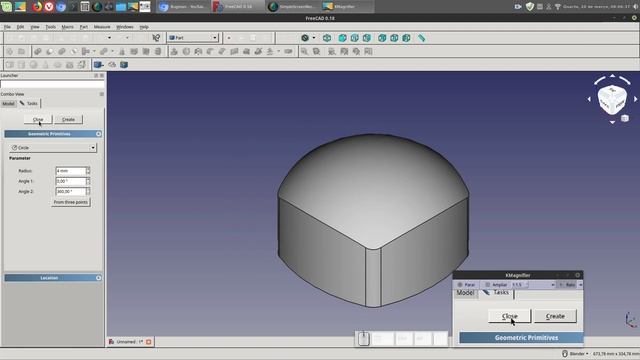Open the Help menu

click(x=144, y=27)
